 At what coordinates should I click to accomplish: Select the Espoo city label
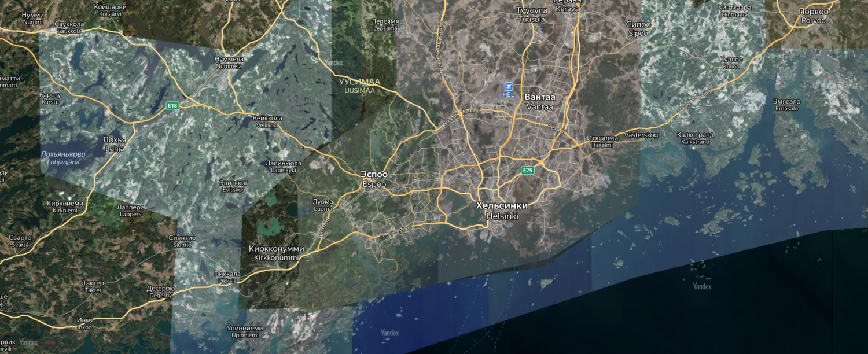click(x=374, y=179)
